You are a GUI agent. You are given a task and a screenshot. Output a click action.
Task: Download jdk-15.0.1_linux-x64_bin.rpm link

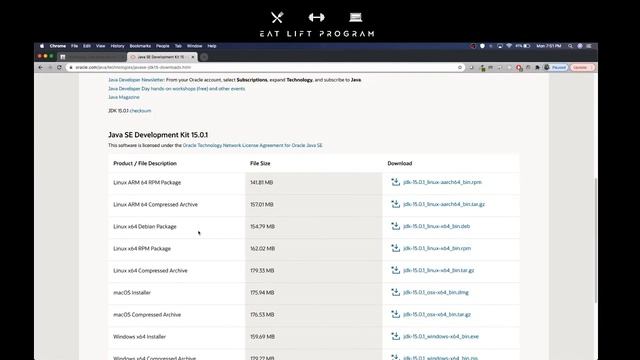(437, 248)
